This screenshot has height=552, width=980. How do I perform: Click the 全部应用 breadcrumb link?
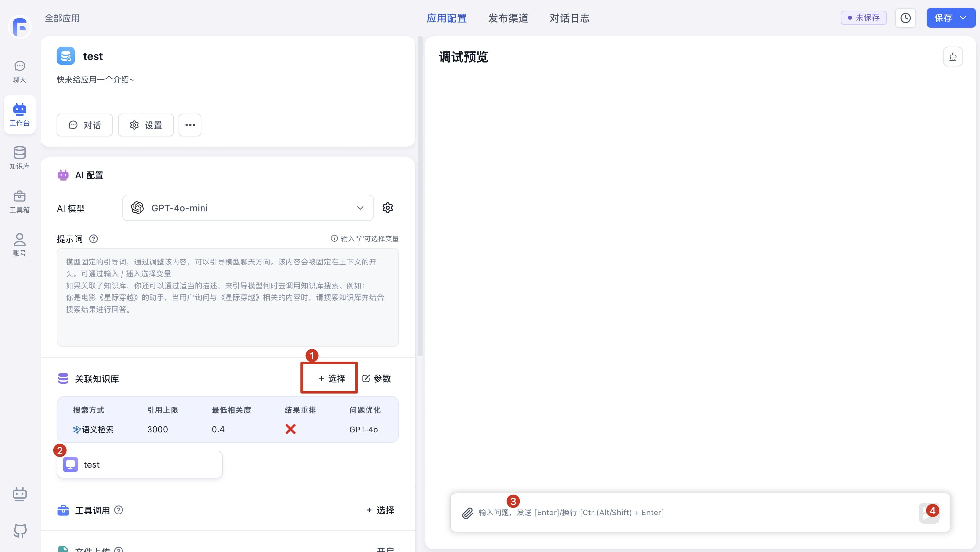(x=62, y=18)
